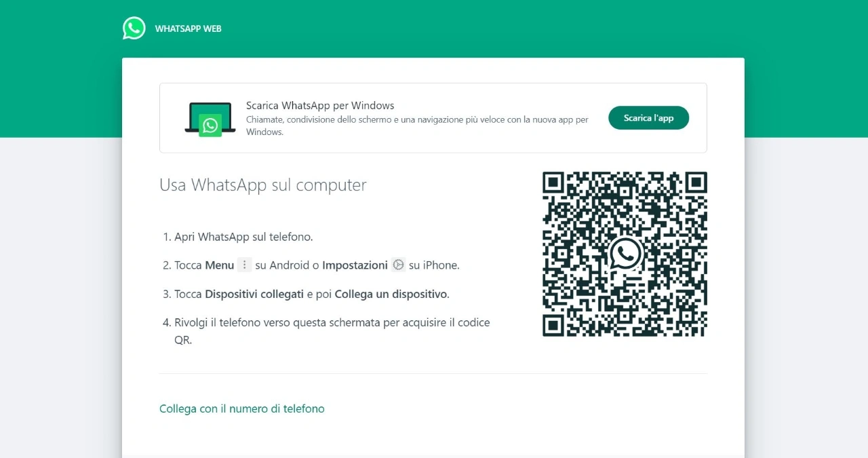The image size is (868, 458).
Task: Click the QR code's top-right corner square
Action: pos(695,183)
